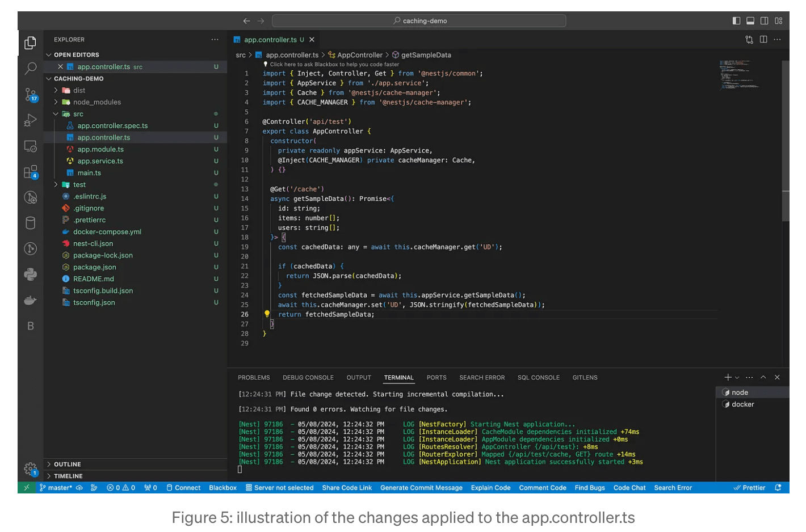806x532 pixels.
Task: Click errors and warnings count in status bar
Action: (121, 488)
